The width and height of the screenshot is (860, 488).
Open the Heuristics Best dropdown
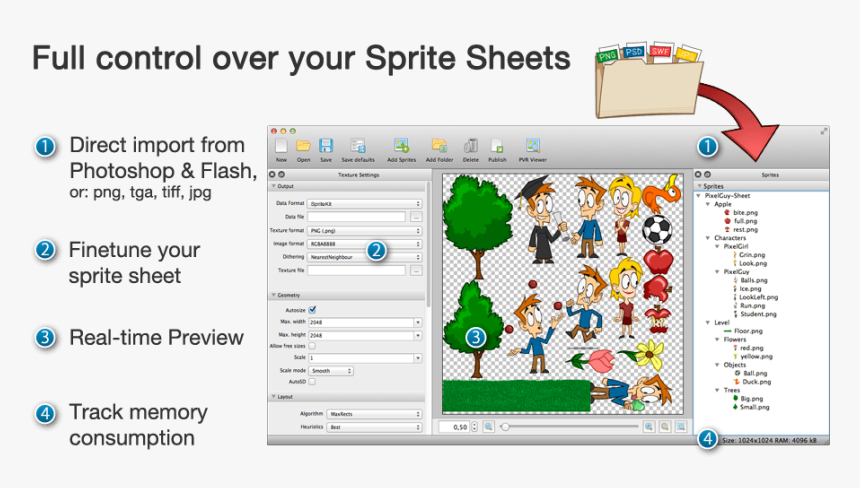[374, 427]
